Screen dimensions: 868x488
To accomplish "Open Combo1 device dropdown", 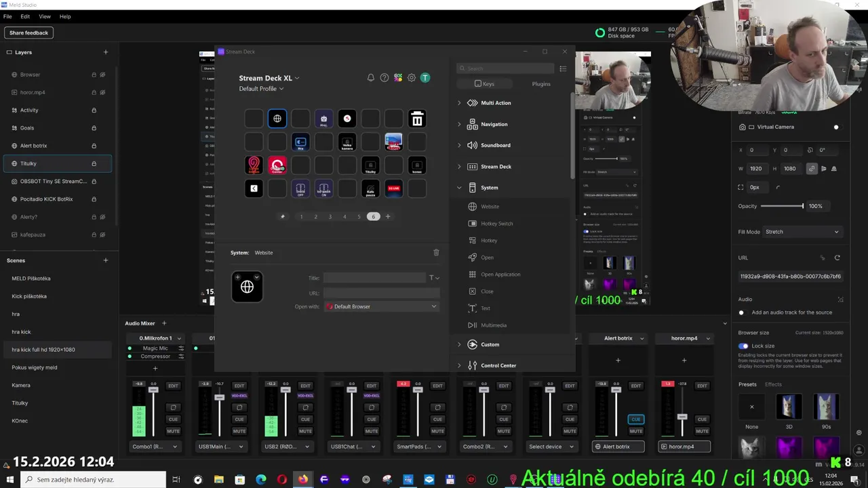I will tap(155, 447).
